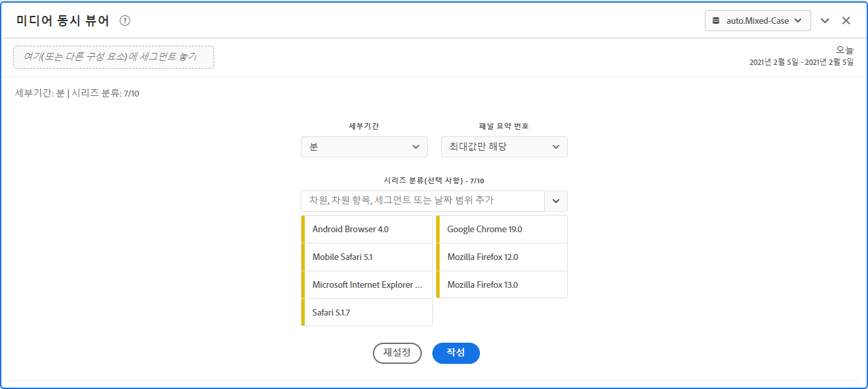
Task: Open the 패널 요약 번호 dropdown
Action: [x=504, y=146]
